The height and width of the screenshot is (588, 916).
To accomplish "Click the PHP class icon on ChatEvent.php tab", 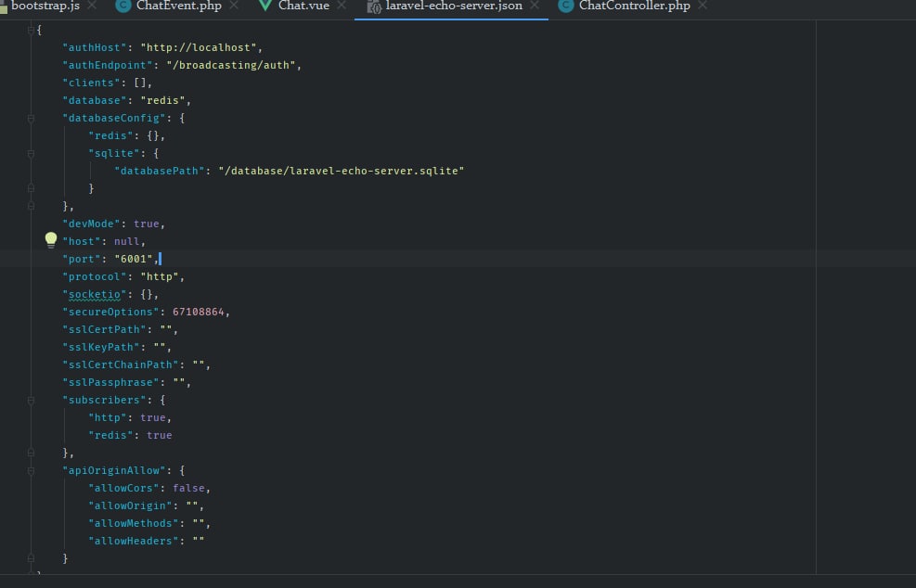I will click(x=123, y=6).
